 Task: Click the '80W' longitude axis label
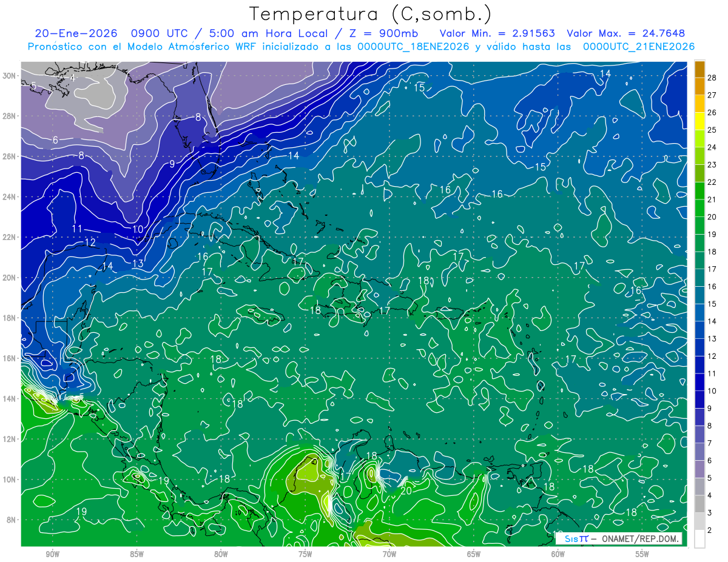click(221, 555)
